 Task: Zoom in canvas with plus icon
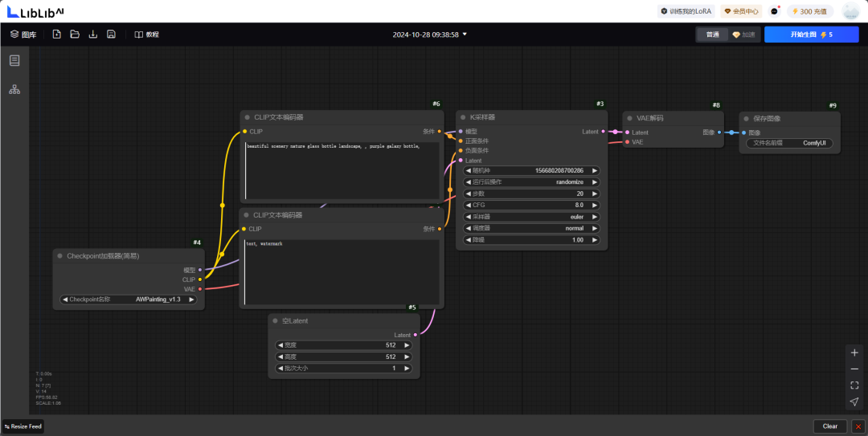[x=854, y=352]
